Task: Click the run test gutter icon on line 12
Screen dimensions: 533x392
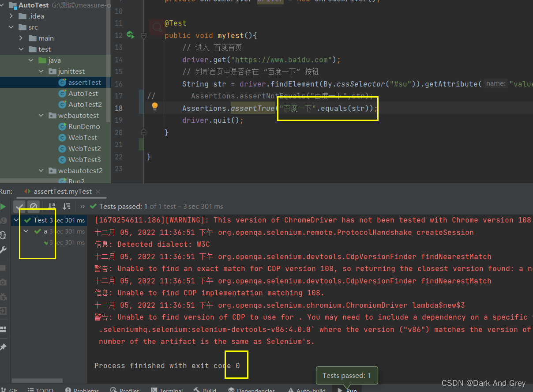Action: point(130,35)
